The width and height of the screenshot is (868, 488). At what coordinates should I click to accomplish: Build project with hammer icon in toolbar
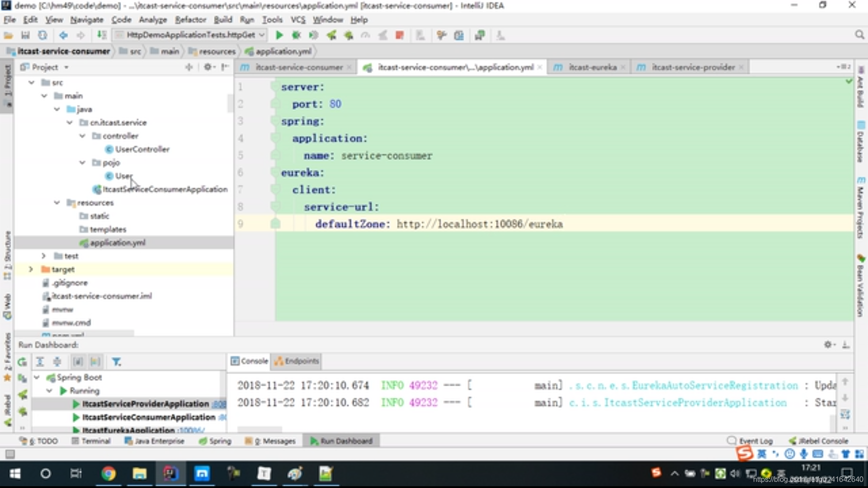(x=102, y=35)
